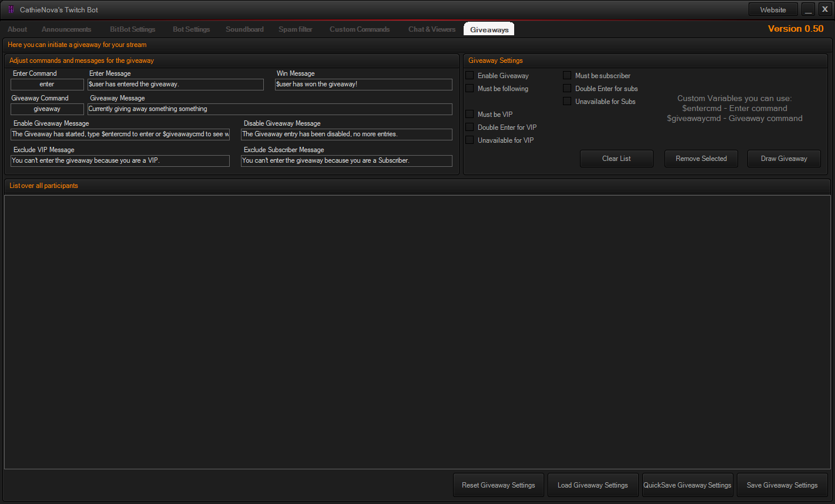Click Save Giveaway Settings button
The width and height of the screenshot is (835, 504).
tap(782, 485)
